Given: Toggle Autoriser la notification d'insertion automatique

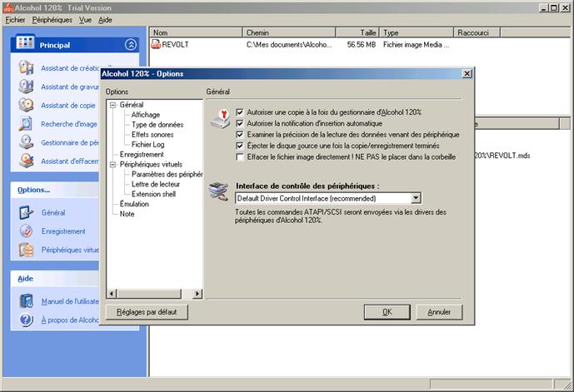Looking at the screenshot, I should tap(240, 124).
